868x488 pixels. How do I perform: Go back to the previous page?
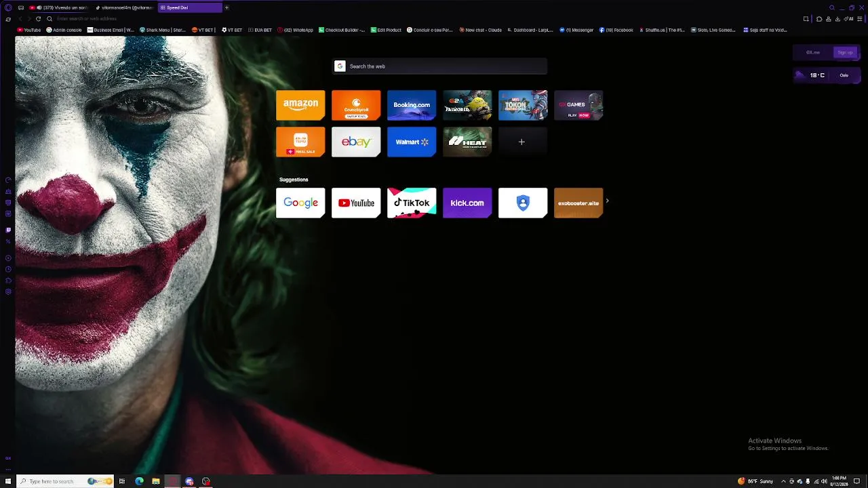pyautogui.click(x=20, y=19)
